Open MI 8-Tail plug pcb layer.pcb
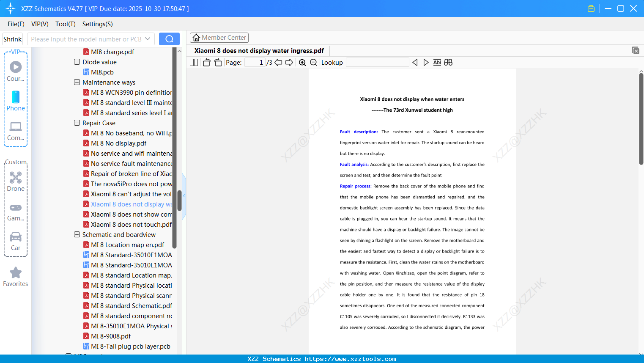Screen dimensions: 644x363 (x=127, y=346)
